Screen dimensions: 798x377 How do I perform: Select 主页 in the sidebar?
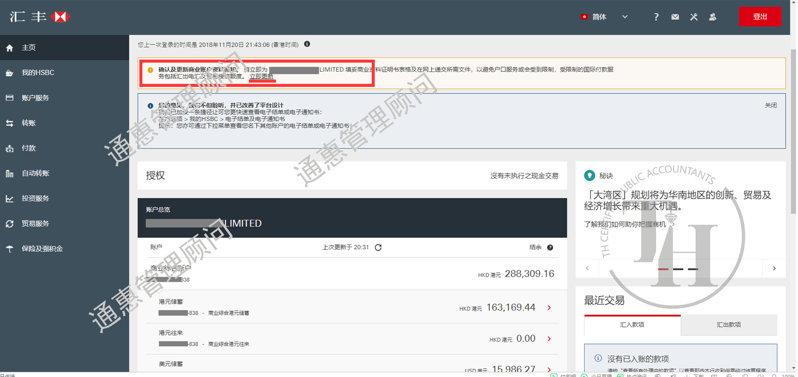click(x=64, y=47)
